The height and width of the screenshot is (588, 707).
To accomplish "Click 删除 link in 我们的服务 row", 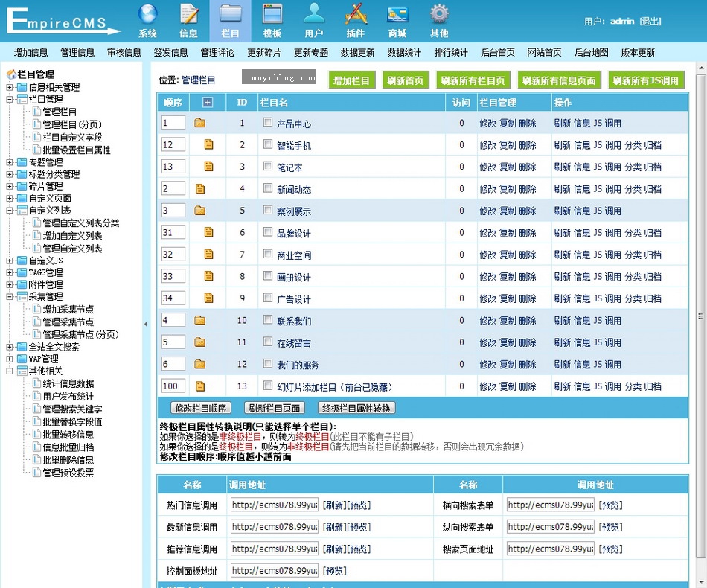I will (528, 365).
